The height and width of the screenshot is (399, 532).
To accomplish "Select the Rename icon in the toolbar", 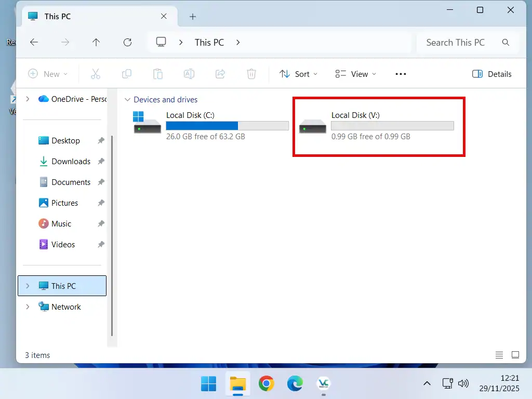I will click(189, 74).
